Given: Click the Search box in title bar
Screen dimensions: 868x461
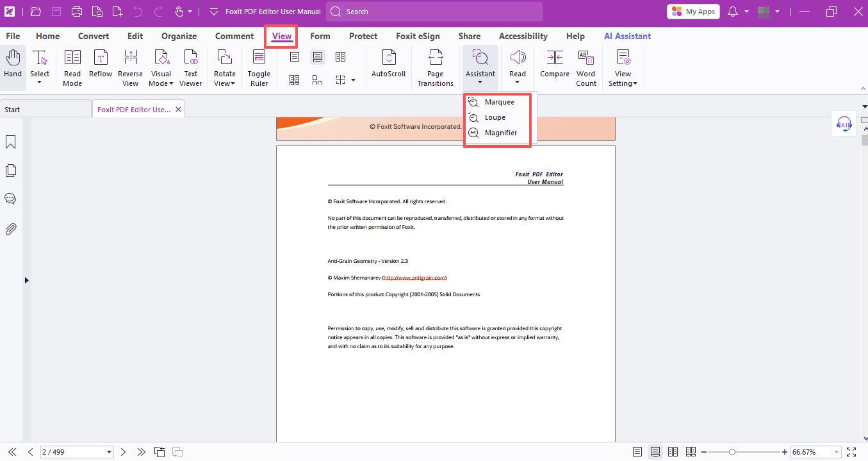Looking at the screenshot, I should [x=434, y=12].
